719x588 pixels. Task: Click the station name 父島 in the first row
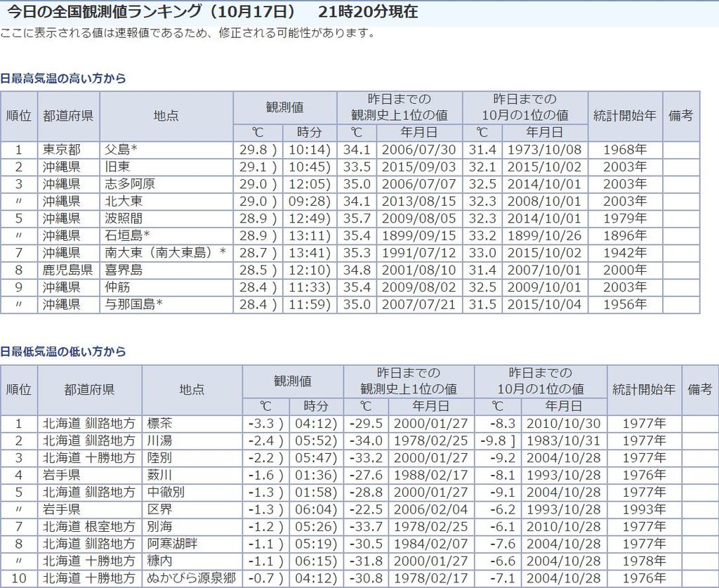point(121,150)
